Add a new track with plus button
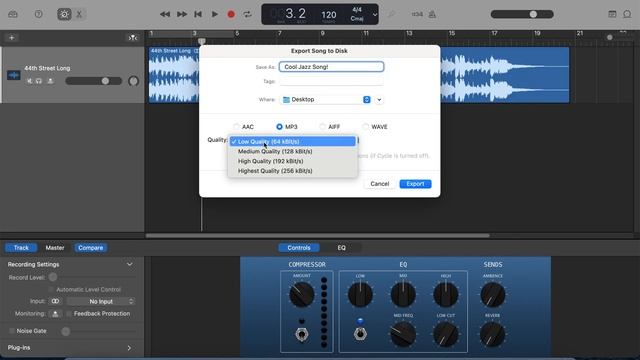Screen dimensions: 640x360 [x=11, y=38]
